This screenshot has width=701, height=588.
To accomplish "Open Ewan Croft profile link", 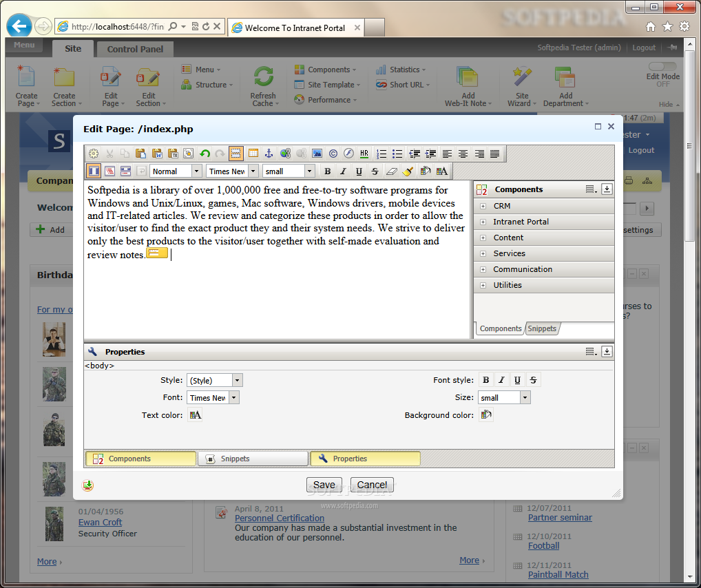I will (x=100, y=523).
